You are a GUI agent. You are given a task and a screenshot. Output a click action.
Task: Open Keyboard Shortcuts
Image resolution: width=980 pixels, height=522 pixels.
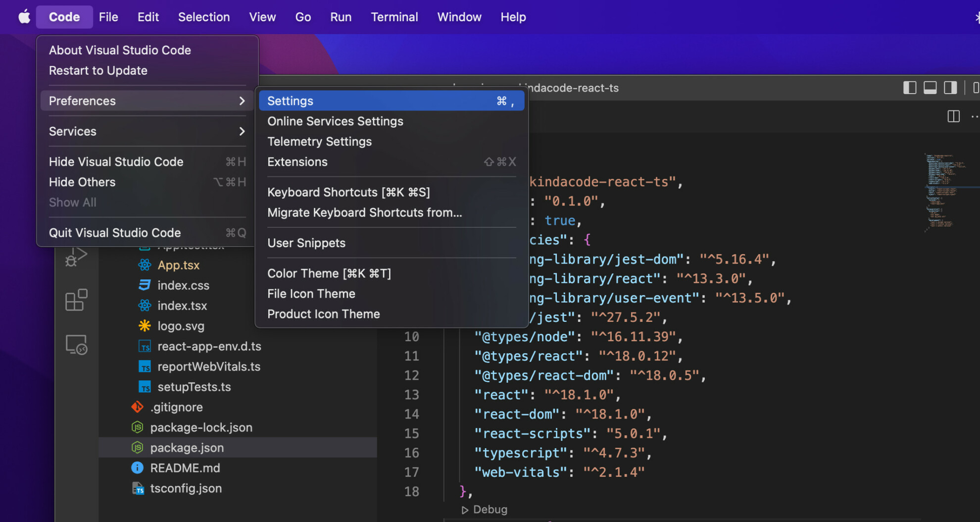[392, 192]
